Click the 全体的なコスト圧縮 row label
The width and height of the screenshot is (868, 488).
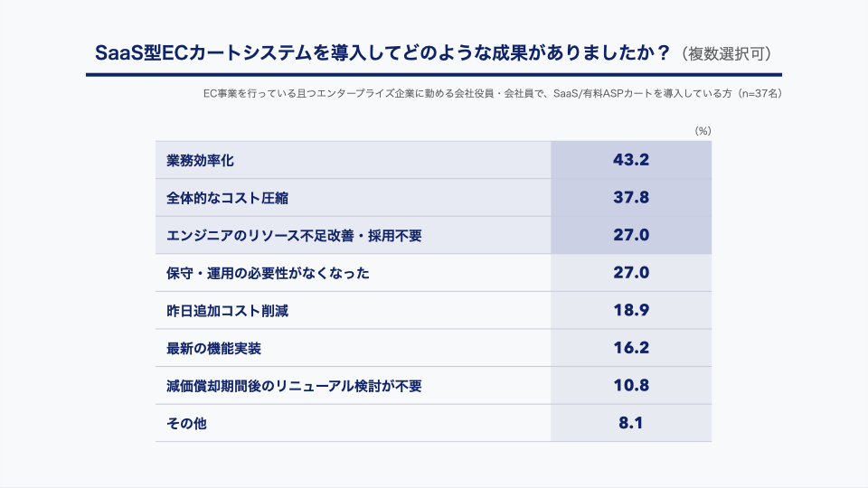coord(227,198)
